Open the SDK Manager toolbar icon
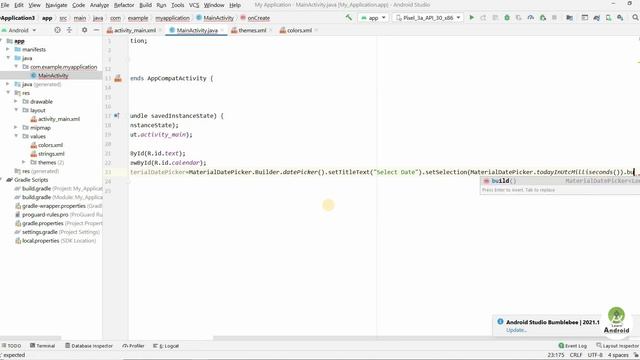The width and height of the screenshot is (640, 360). [x=620, y=18]
